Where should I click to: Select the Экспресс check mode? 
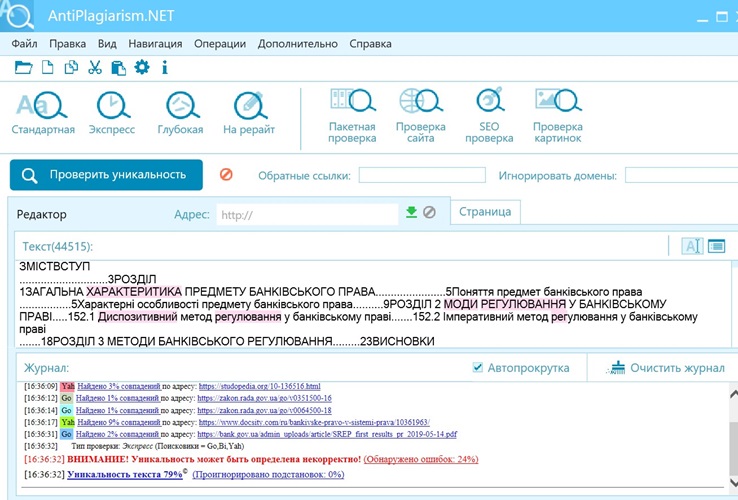coord(112,113)
